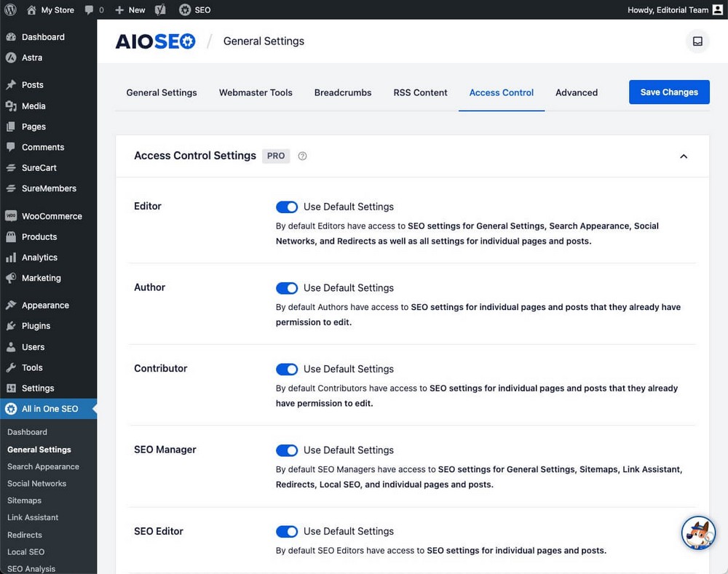Click the Comments icon in sidebar menu

point(11,147)
